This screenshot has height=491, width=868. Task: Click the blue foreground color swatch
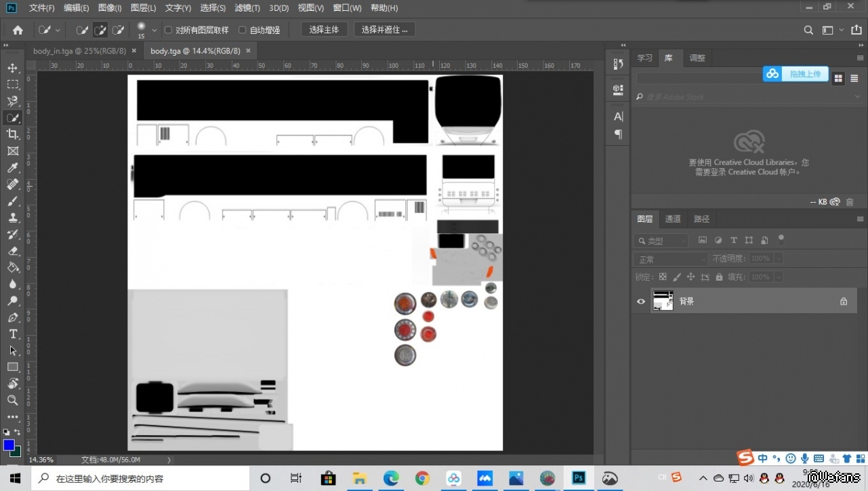[x=9, y=445]
